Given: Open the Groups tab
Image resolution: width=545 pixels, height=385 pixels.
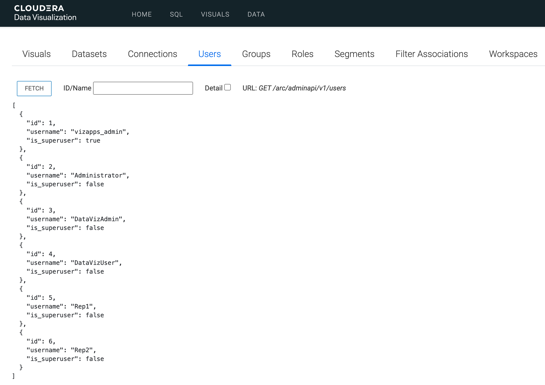Looking at the screenshot, I should [x=256, y=54].
